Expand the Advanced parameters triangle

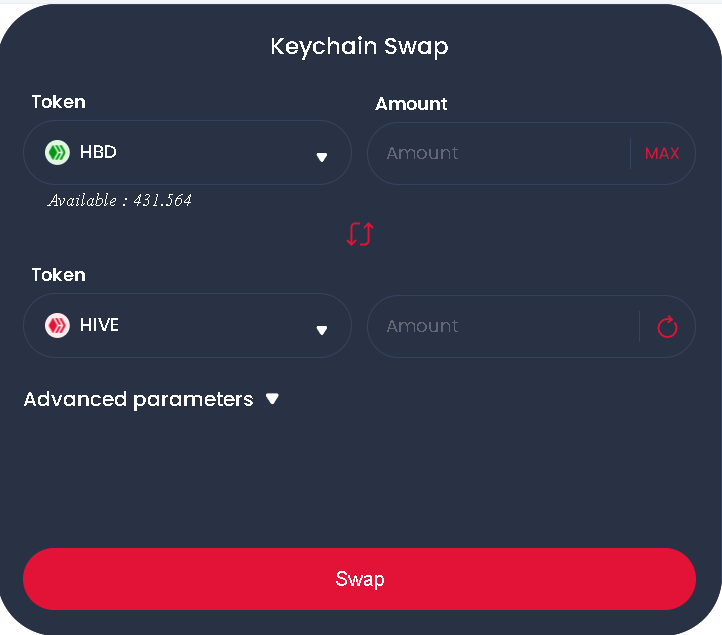(273, 399)
